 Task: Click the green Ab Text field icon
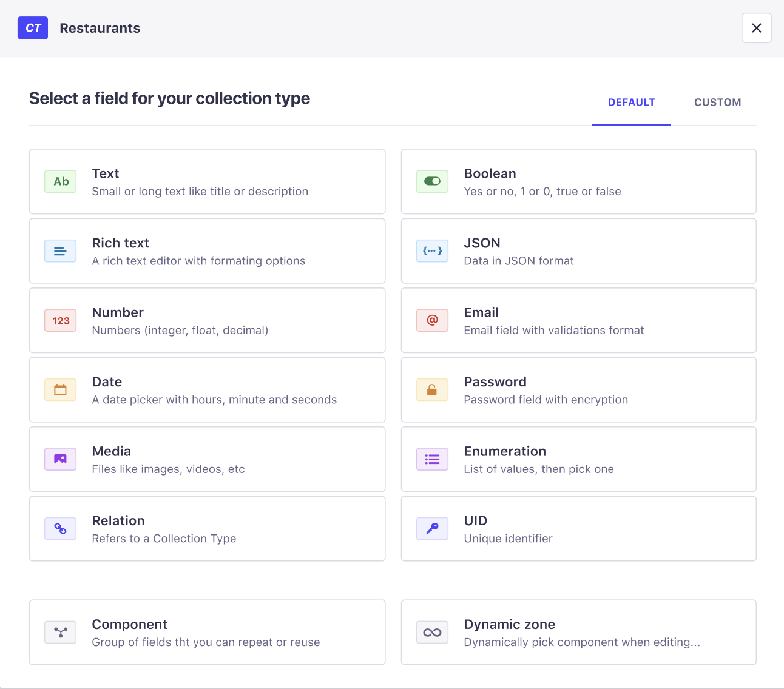pos(61,181)
